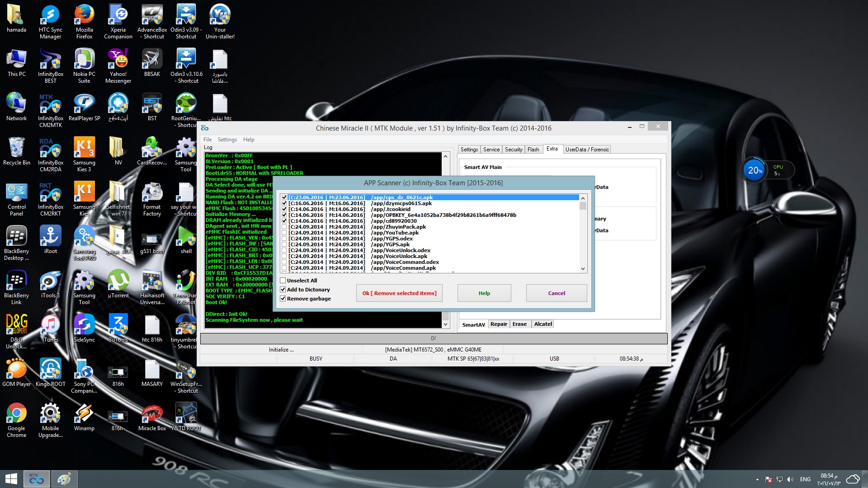Open InfinityBox CM2MTK desktop icon
Viewport: 868px width, 488px height.
point(50,110)
